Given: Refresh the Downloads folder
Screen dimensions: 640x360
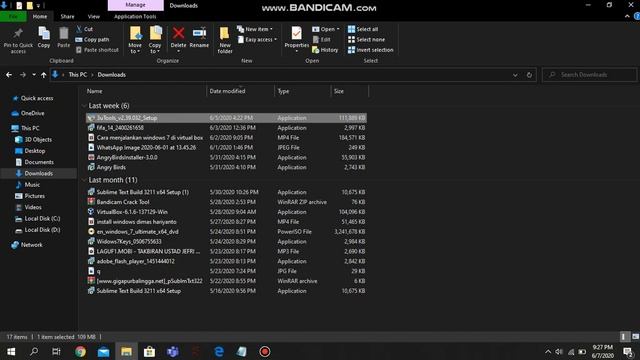Looking at the screenshot, I should [529, 75].
